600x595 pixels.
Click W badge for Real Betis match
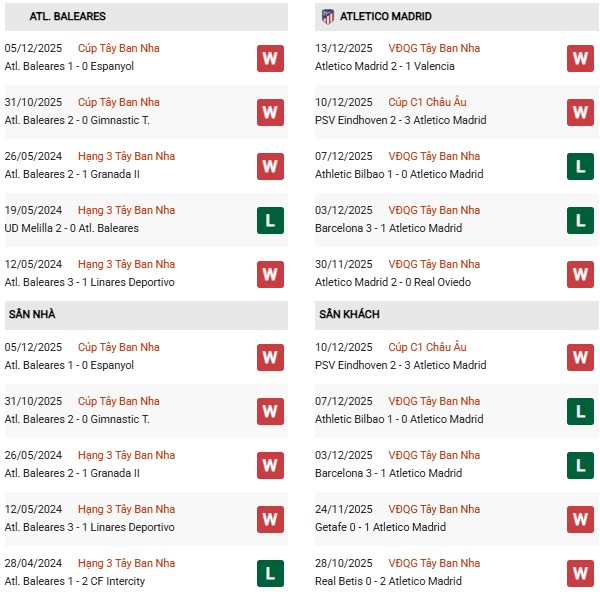580,573
